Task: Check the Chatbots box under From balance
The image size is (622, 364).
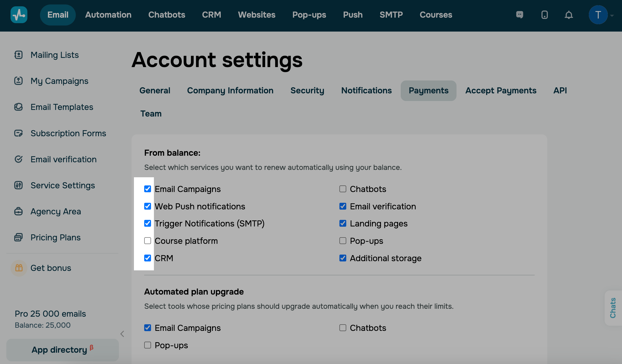Action: click(343, 189)
